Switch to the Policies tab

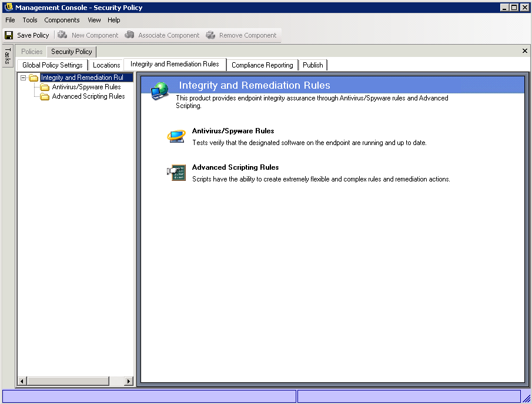tap(32, 52)
